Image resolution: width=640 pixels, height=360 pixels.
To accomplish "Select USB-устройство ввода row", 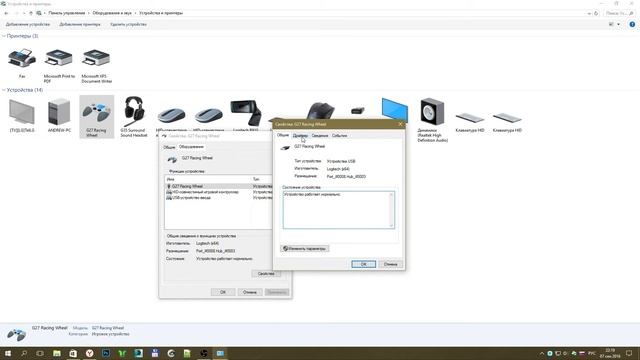I will click(219, 198).
